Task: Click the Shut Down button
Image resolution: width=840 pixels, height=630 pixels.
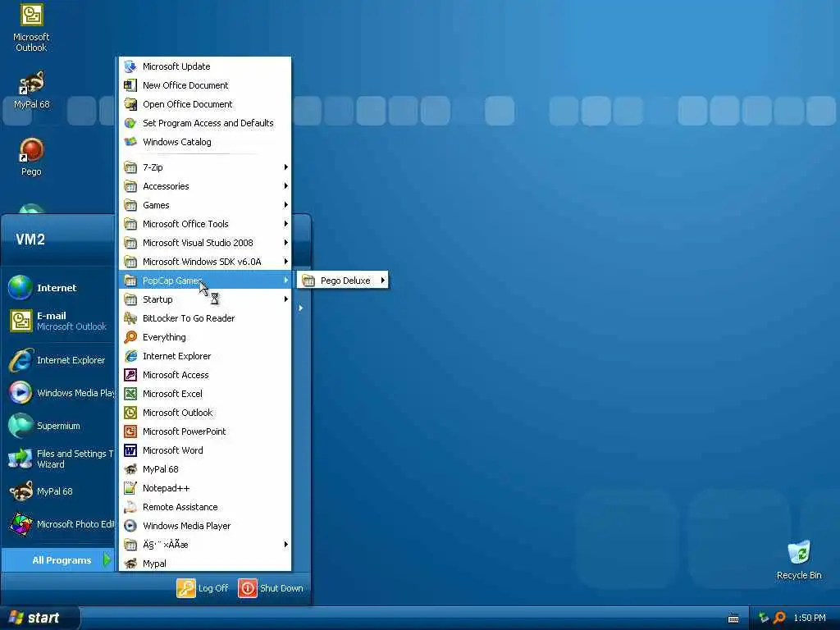Action: (x=271, y=588)
